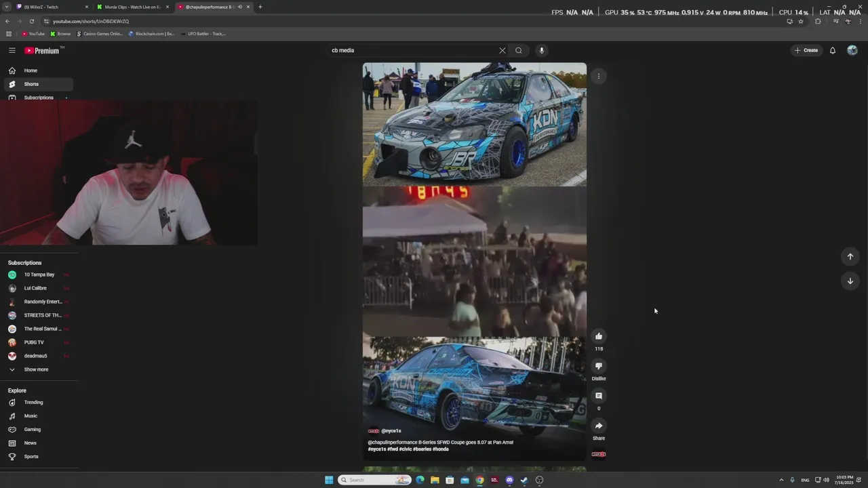The height and width of the screenshot is (488, 868).
Task: Open the Browse bookmark
Action: 60,33
